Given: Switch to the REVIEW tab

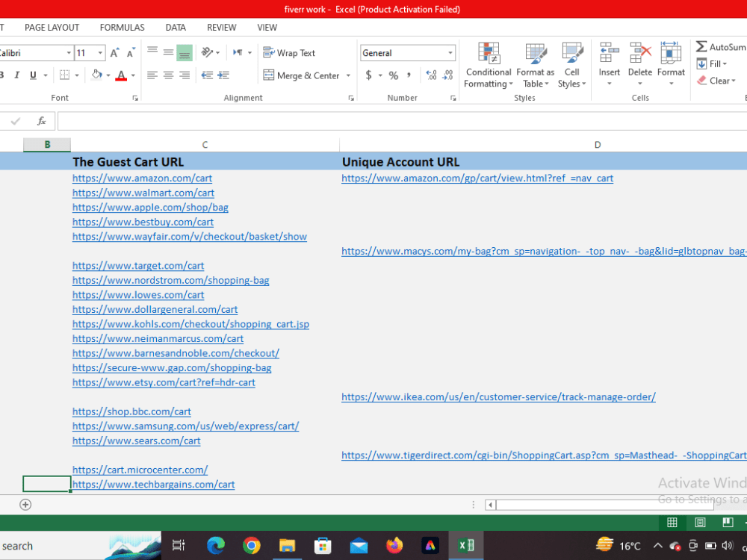Looking at the screenshot, I should click(x=222, y=28).
